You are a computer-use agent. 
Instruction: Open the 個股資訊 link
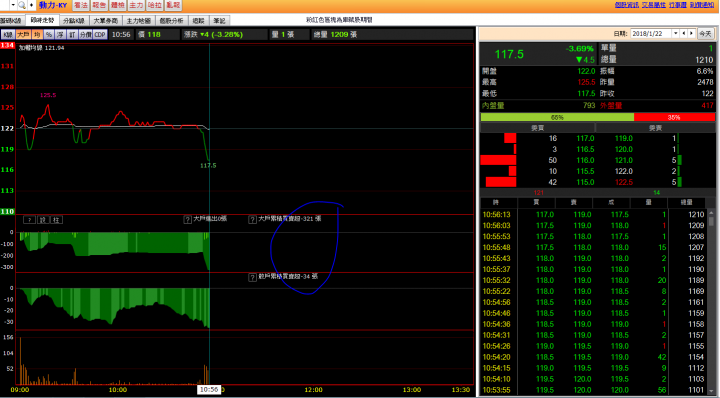coord(626,5)
